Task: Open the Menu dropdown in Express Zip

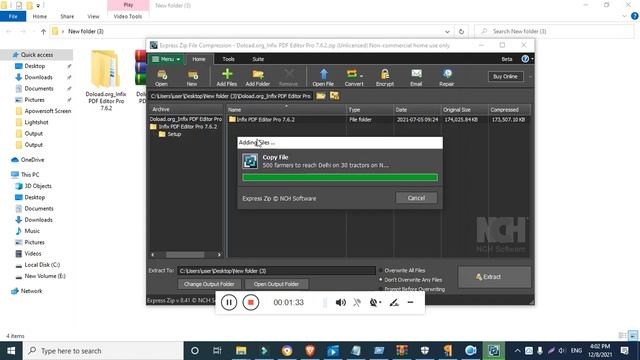Action: pyautogui.click(x=166, y=59)
